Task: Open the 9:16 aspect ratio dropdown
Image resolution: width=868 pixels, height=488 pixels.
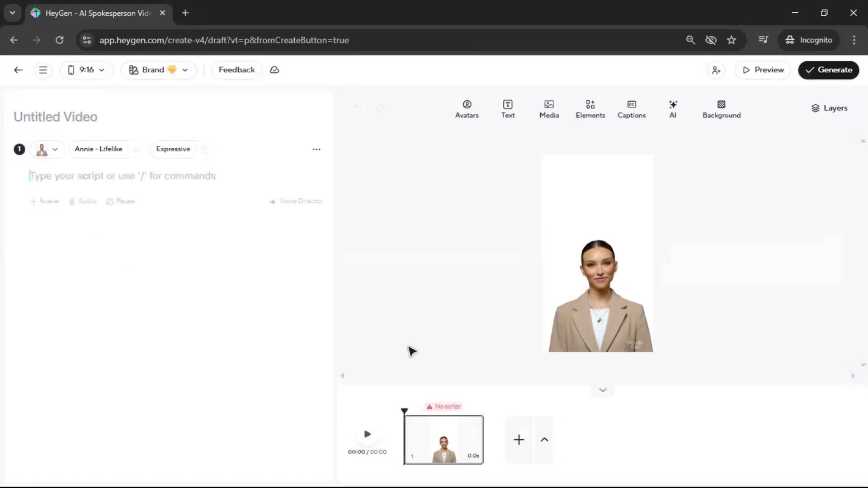Action: click(x=86, y=70)
